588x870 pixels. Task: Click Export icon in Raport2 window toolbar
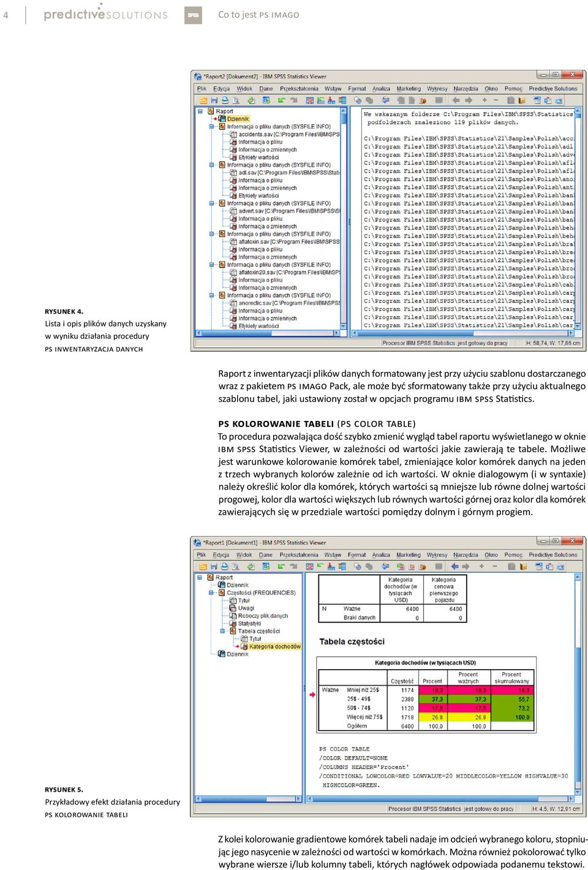pyautogui.click(x=251, y=100)
